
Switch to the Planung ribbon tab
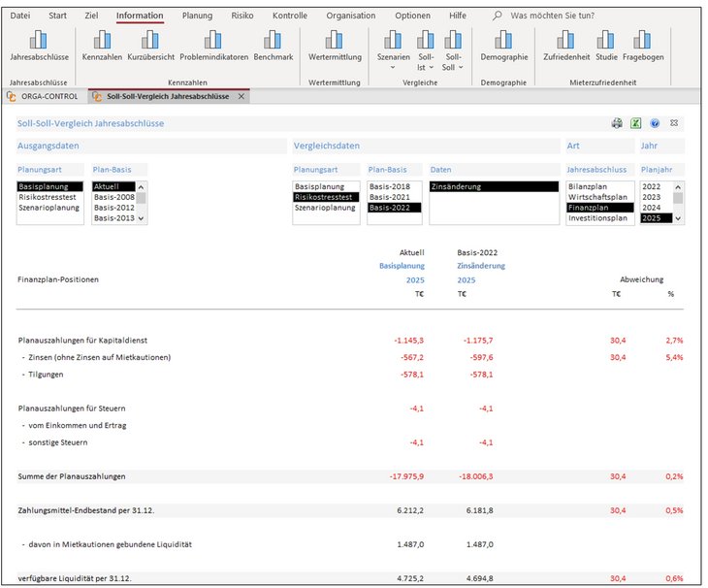tap(197, 16)
